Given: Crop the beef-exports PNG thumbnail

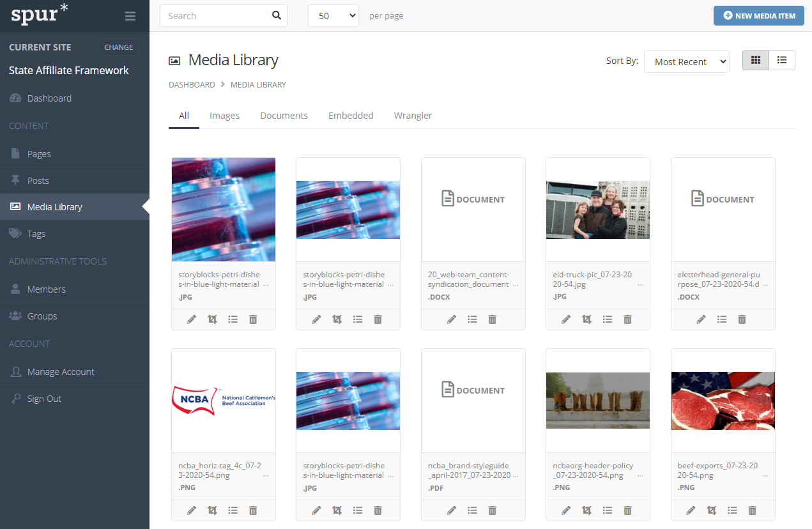Looking at the screenshot, I should [x=711, y=510].
